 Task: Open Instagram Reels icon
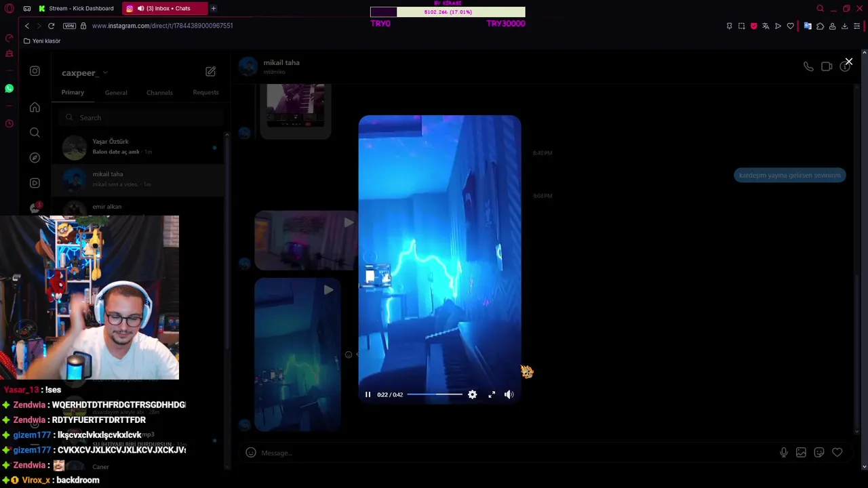click(35, 183)
